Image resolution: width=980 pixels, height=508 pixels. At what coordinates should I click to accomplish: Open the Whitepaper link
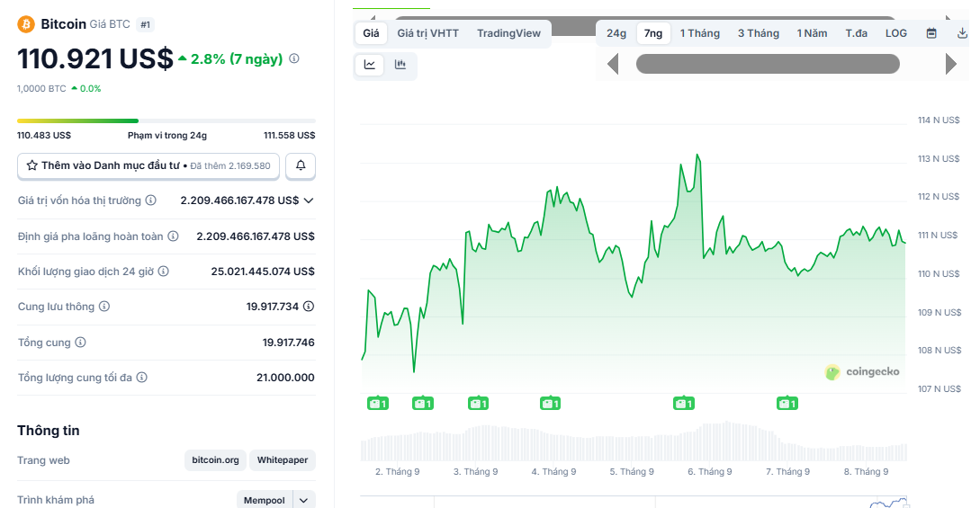tap(283, 460)
